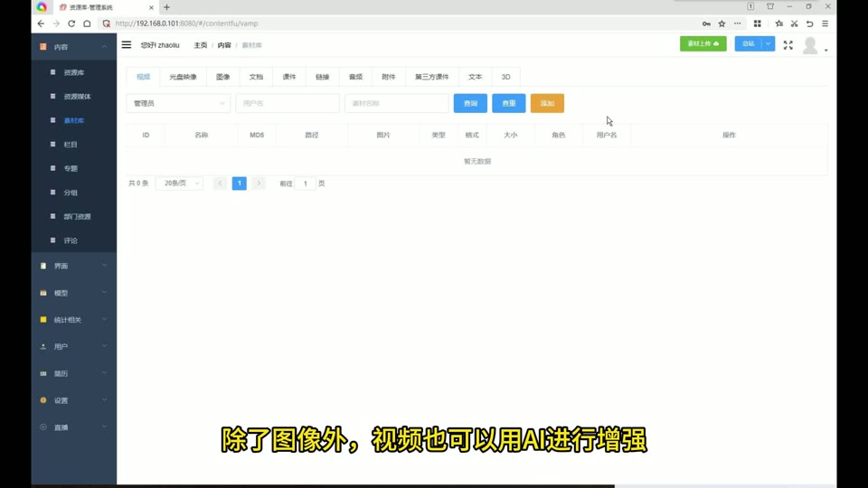
Task: Reload the page with the refresh icon
Action: click(71, 23)
